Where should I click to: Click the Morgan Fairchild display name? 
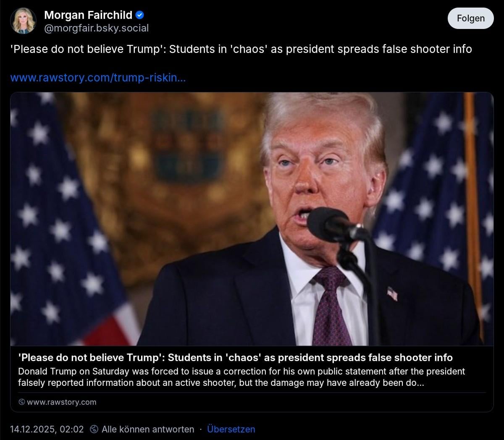[x=88, y=15]
